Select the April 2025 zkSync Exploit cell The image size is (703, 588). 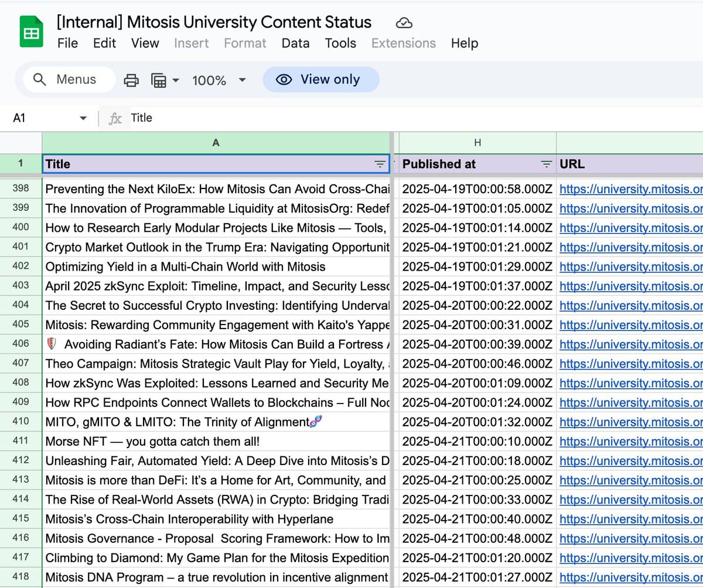pyautogui.click(x=216, y=286)
